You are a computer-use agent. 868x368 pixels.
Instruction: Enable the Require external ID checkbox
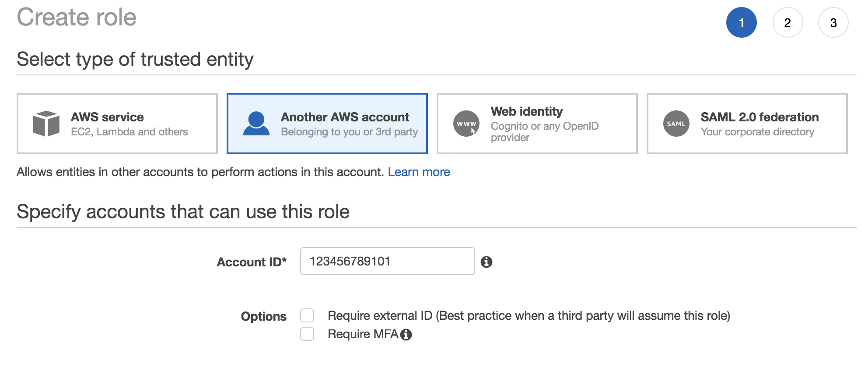coord(307,315)
